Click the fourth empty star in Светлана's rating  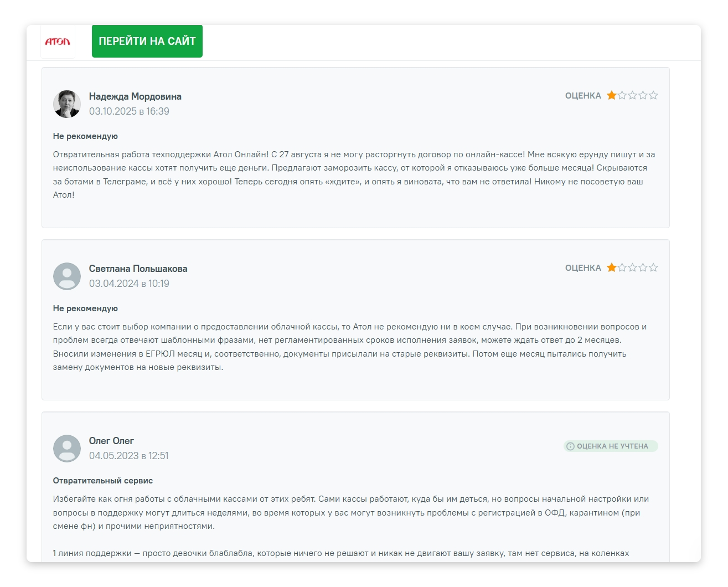(644, 267)
